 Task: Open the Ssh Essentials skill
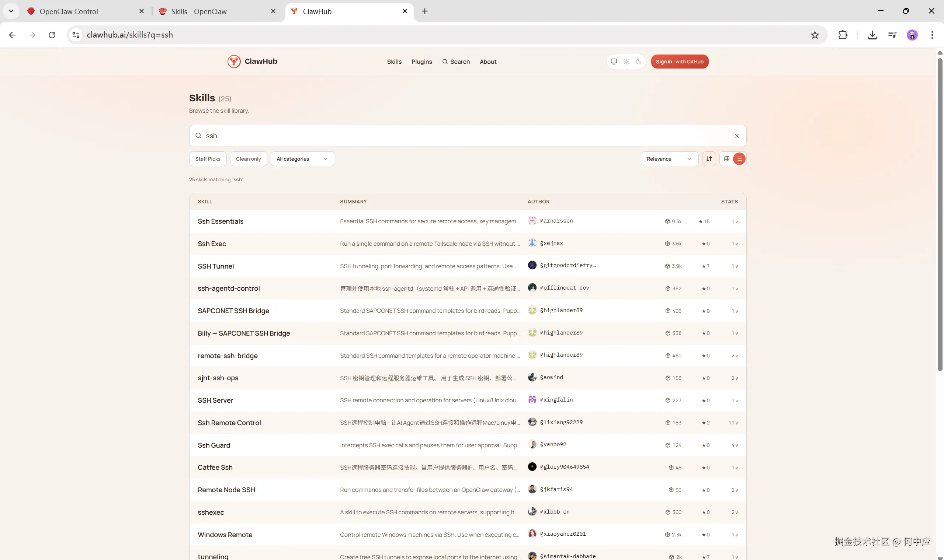pyautogui.click(x=221, y=221)
